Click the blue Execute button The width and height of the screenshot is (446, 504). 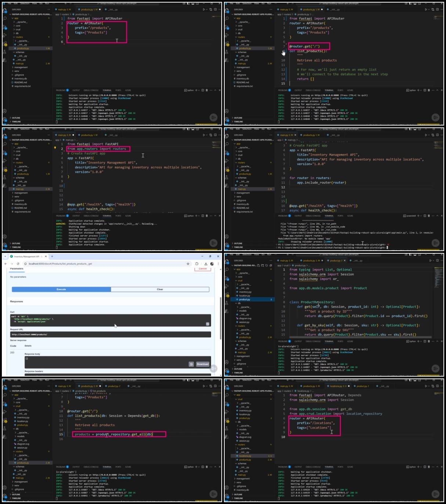[61, 289]
